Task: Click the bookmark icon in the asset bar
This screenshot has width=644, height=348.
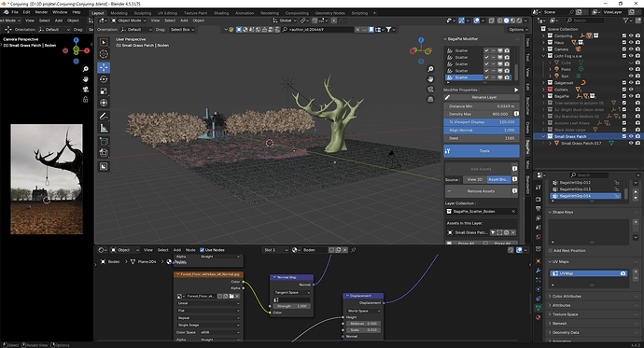Action: [371, 30]
